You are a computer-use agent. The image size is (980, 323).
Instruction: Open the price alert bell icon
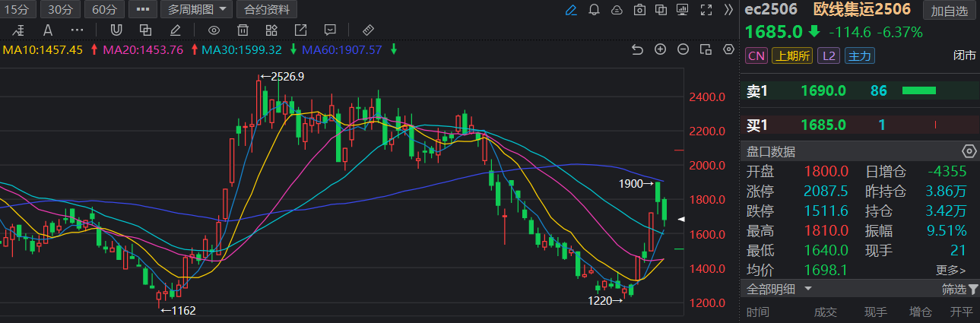point(595,10)
